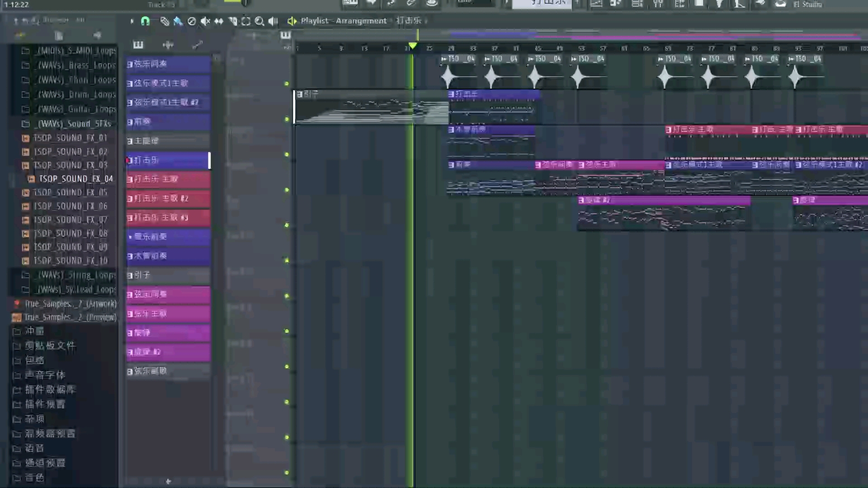Click the third browser tab icon
Viewport: 868px width, 488px height.
[97, 35]
